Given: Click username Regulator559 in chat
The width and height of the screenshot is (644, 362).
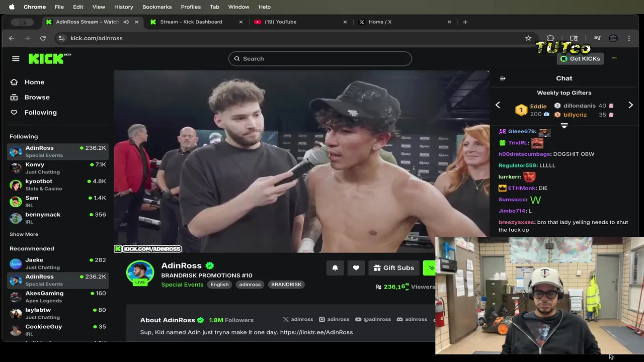Looking at the screenshot, I should coord(517,165).
